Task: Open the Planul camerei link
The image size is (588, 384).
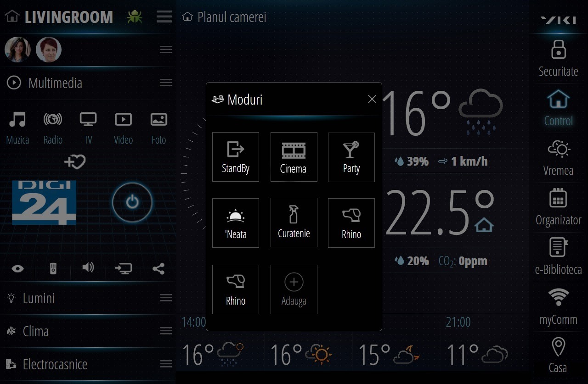Action: point(225,17)
